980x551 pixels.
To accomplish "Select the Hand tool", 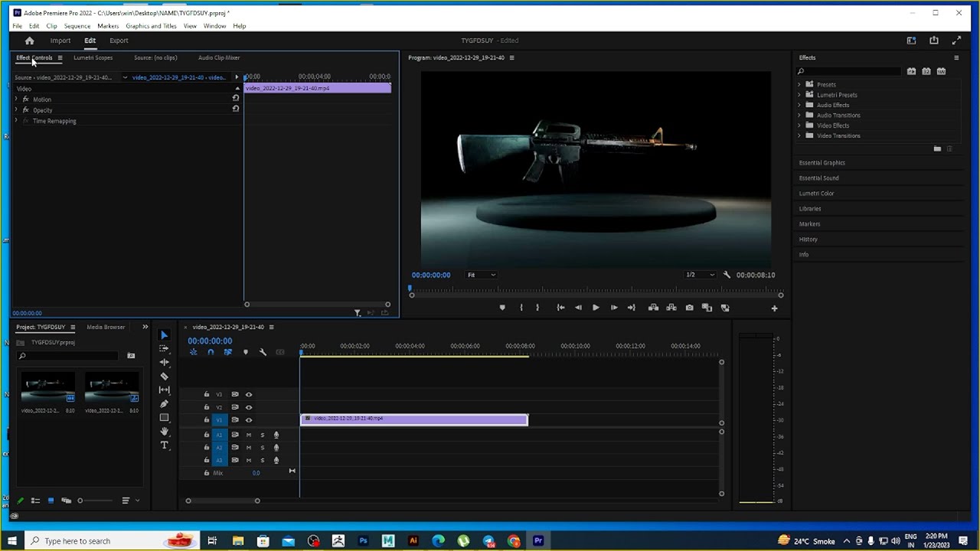I will [x=164, y=432].
